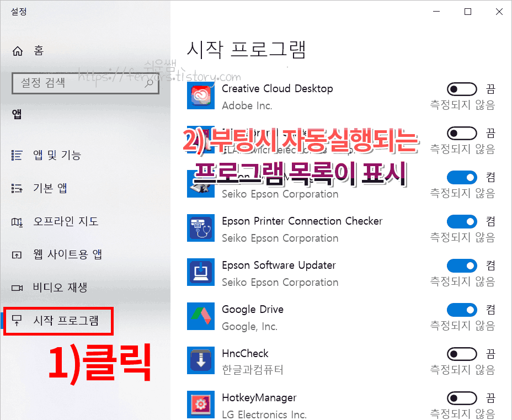Disable the Seiko Epson startup toggle above Printer Connection Checker

(x=462, y=177)
